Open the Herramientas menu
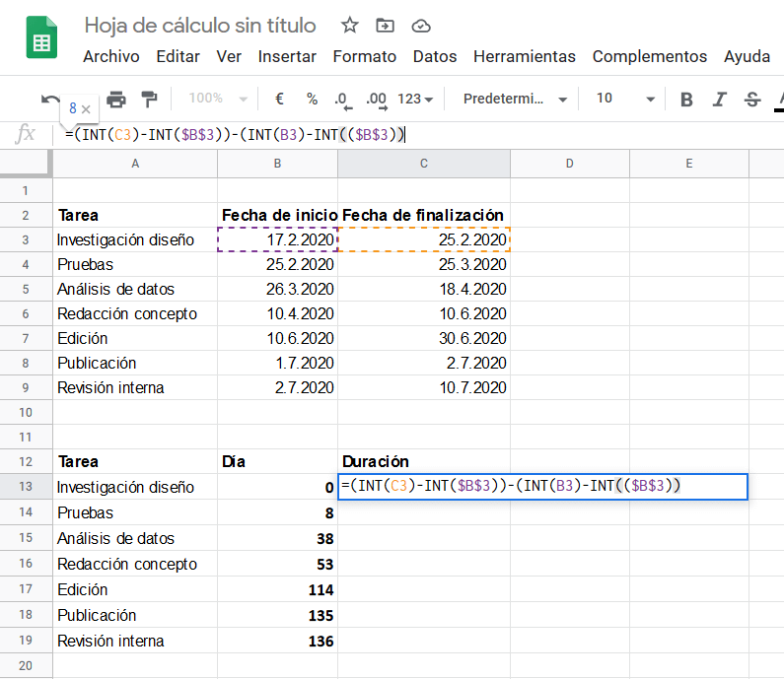The height and width of the screenshot is (679, 784). pyautogui.click(x=525, y=56)
